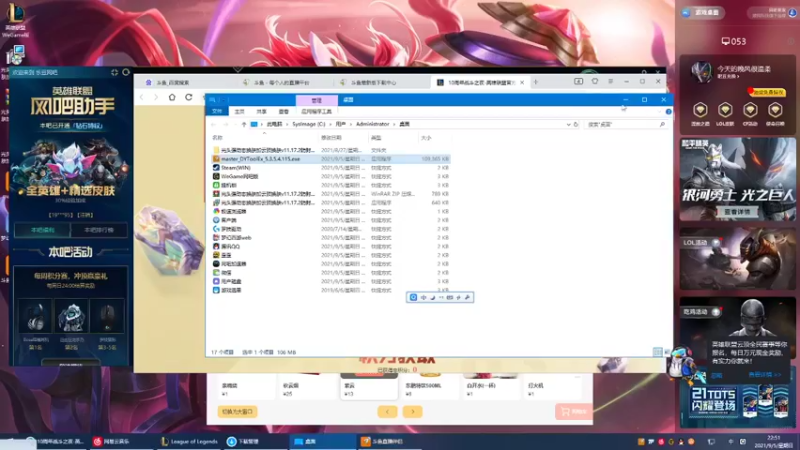The width and height of the screenshot is (800, 450).
Task: Click the LOL活动 promo card
Action: (x=737, y=259)
